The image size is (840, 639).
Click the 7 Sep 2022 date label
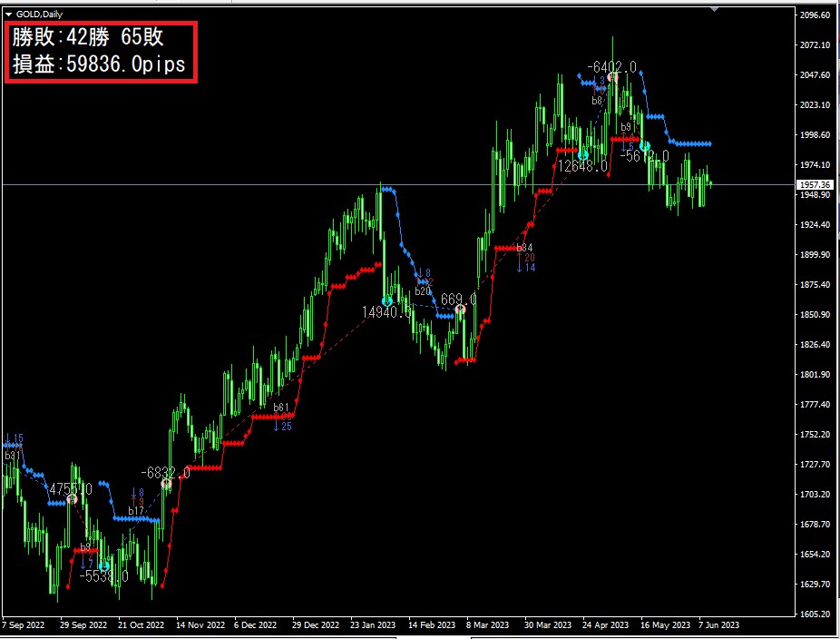(x=23, y=625)
